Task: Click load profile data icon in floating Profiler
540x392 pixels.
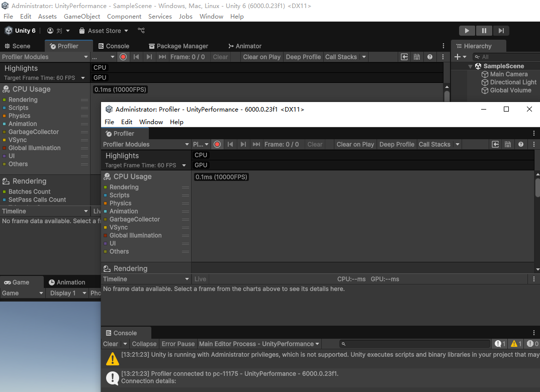Action: (x=495, y=144)
